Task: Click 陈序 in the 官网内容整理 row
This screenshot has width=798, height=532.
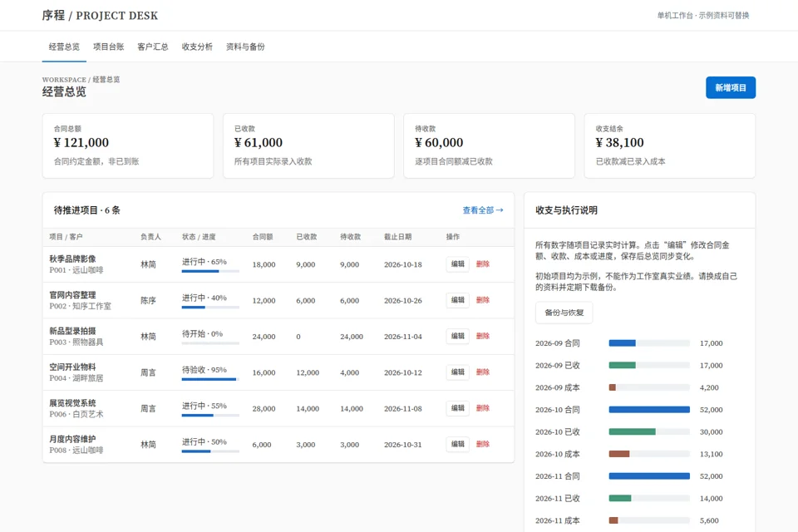Action: point(148,300)
